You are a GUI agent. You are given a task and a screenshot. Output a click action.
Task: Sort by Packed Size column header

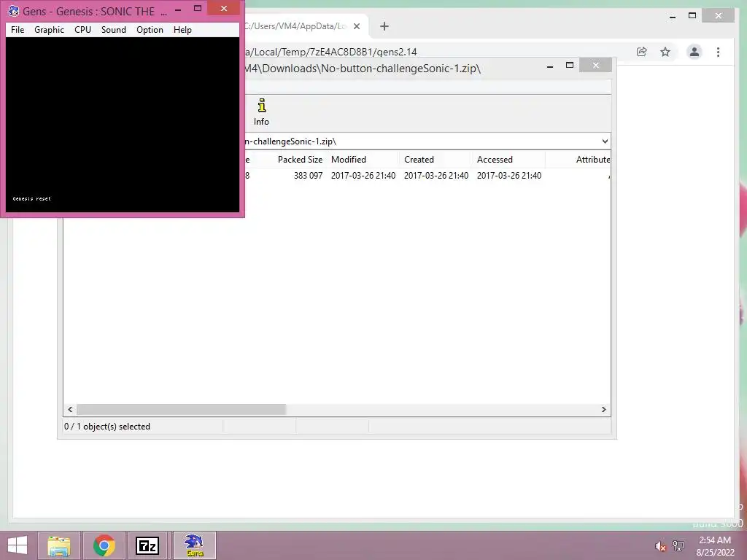coord(300,160)
